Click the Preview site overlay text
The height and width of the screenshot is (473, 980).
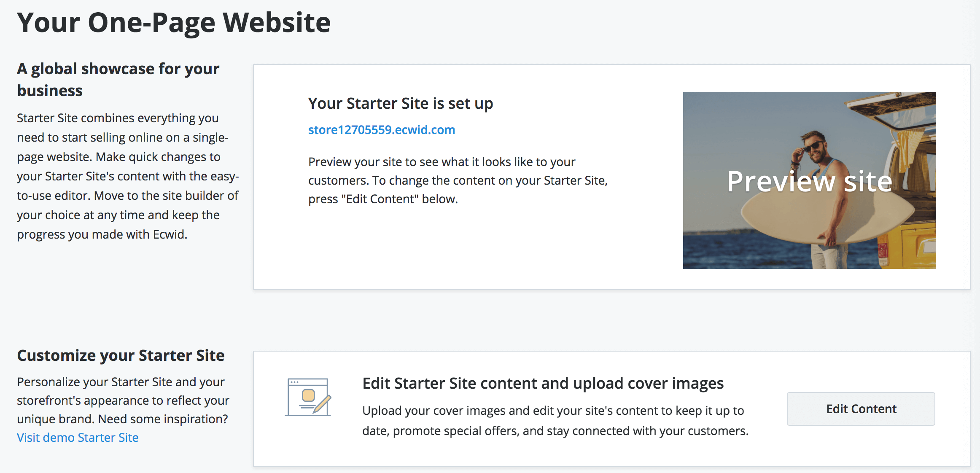(x=809, y=181)
